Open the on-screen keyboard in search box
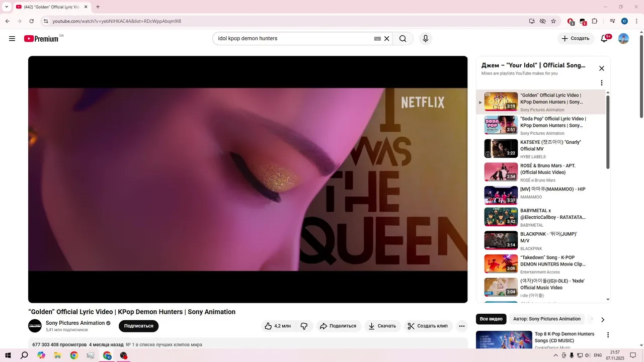Viewport: 644px width, 362px height. pos(377,39)
